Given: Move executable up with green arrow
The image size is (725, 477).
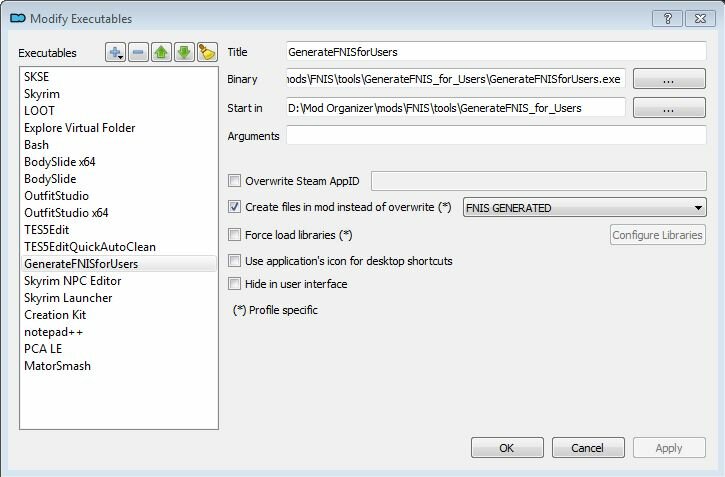Looking at the screenshot, I should pyautogui.click(x=161, y=52).
